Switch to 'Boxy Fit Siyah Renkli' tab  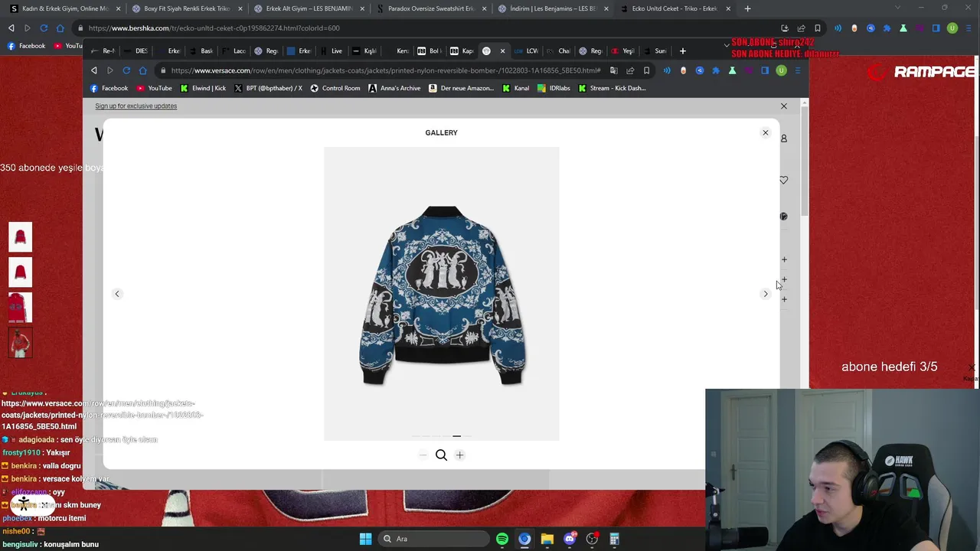186,8
